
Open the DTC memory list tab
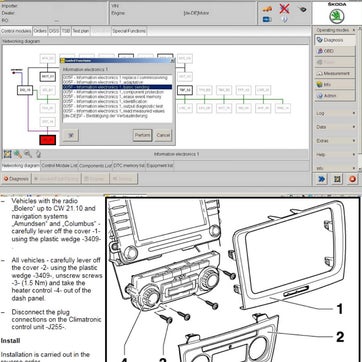(x=129, y=165)
